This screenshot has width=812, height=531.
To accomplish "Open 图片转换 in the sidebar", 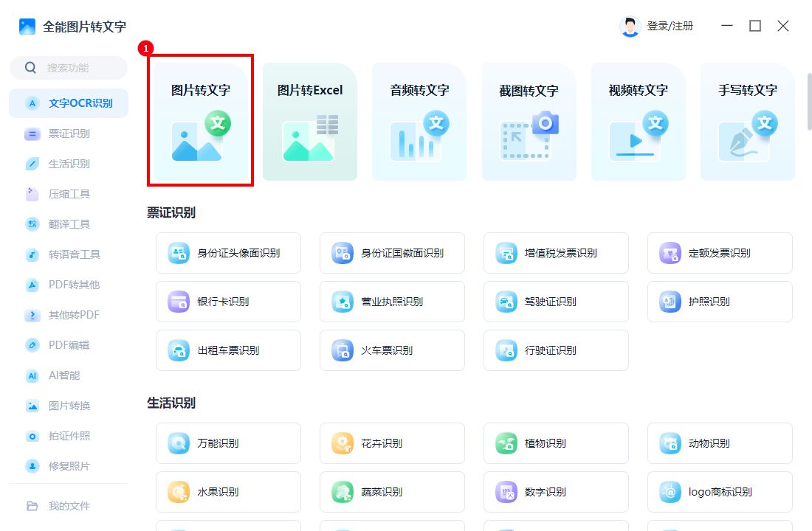I will [x=69, y=406].
